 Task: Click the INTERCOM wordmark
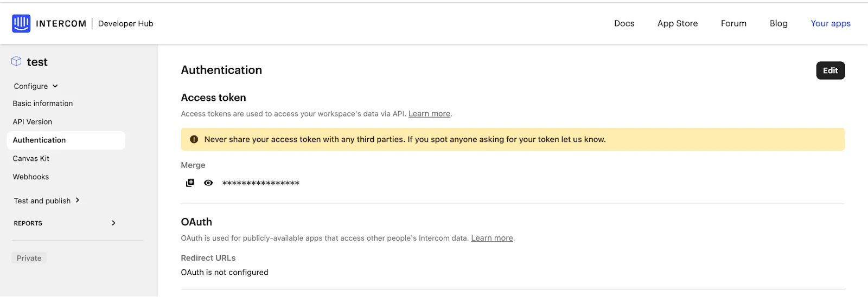61,23
